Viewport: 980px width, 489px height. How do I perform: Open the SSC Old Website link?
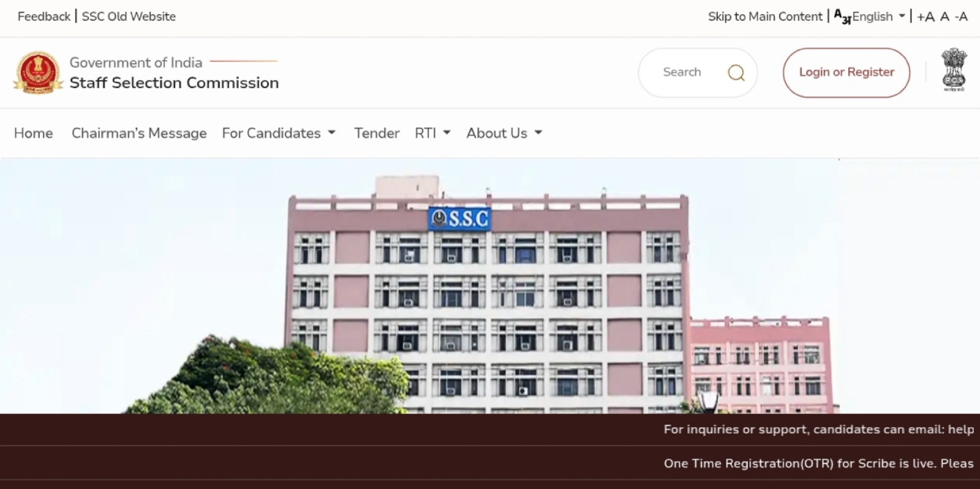129,17
